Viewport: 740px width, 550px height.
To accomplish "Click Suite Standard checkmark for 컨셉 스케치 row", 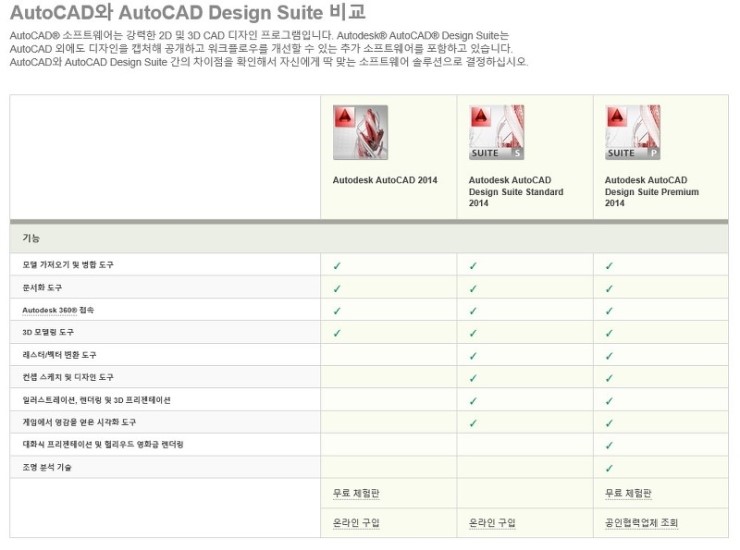I will 473,378.
